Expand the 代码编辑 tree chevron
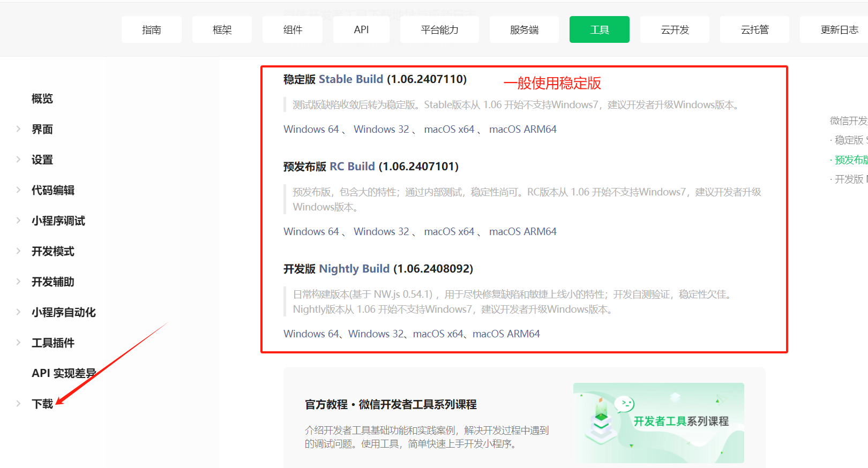 (x=18, y=190)
